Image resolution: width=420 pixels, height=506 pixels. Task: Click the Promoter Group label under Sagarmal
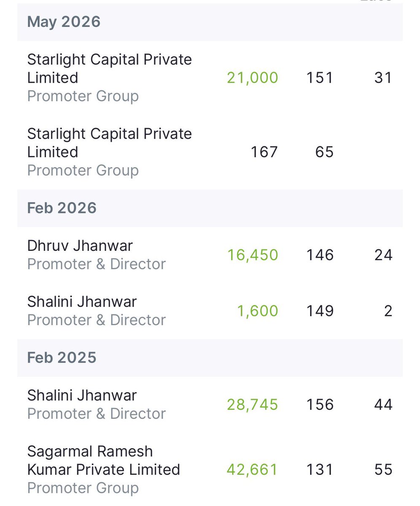click(x=83, y=488)
